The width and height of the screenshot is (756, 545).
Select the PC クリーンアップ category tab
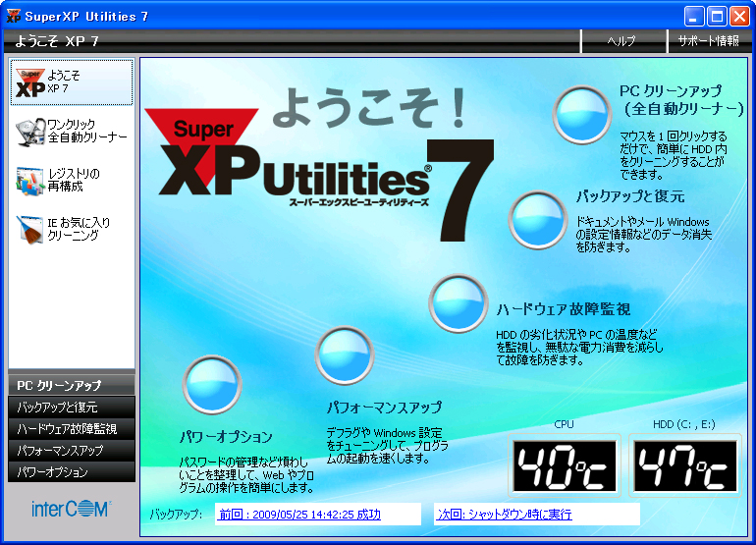[72, 385]
